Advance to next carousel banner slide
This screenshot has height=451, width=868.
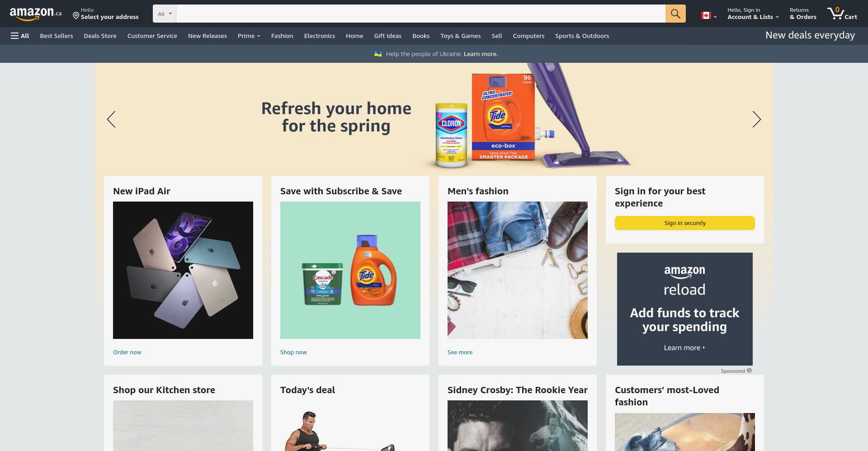[x=756, y=119]
